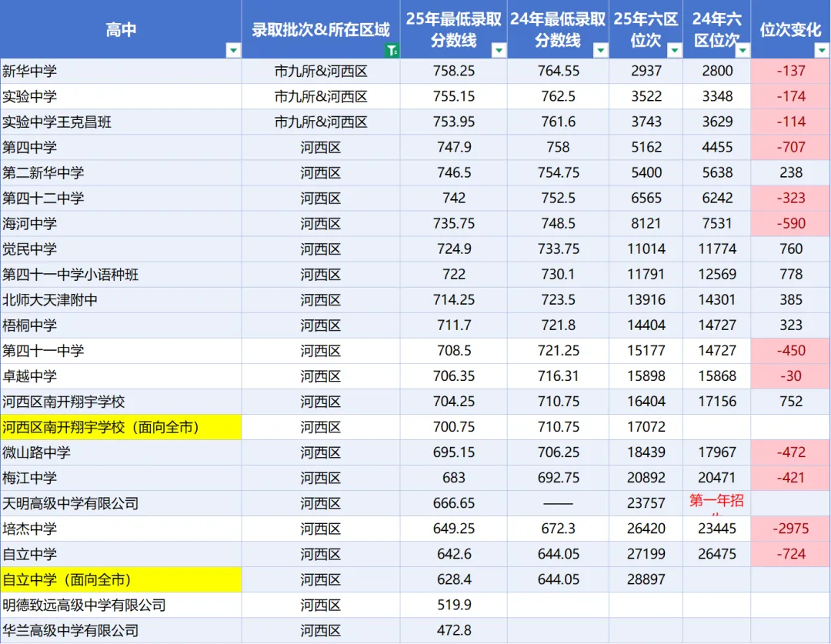Select the 海河中学 cell

click(x=121, y=224)
